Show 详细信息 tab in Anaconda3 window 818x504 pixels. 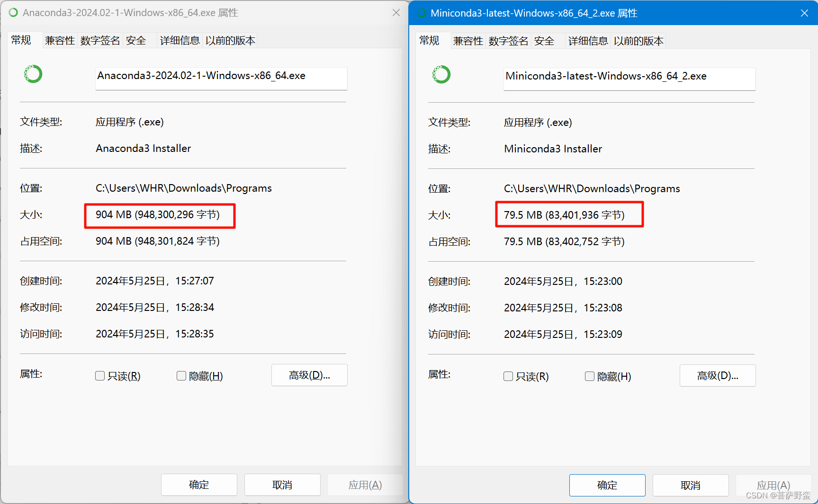180,41
